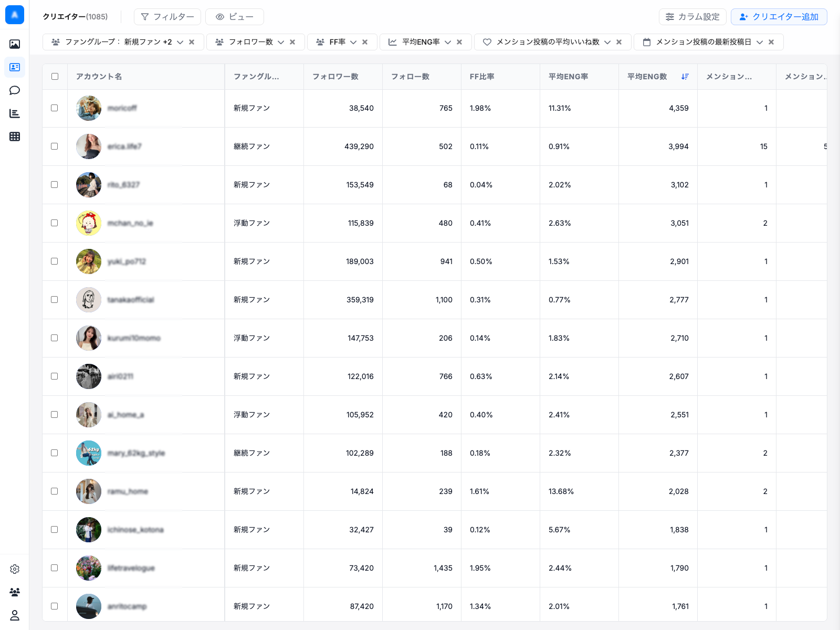
Task: Open the comments speech bubble icon
Action: [15, 90]
